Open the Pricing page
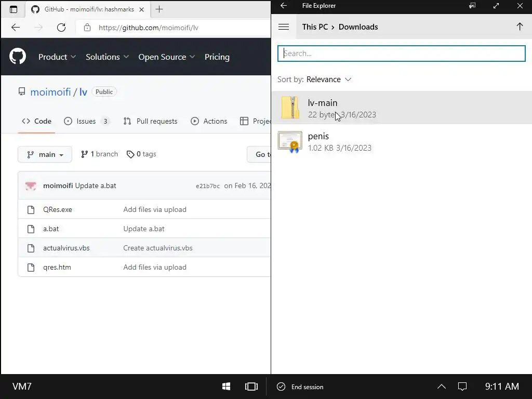This screenshot has width=532, height=399. tap(217, 57)
